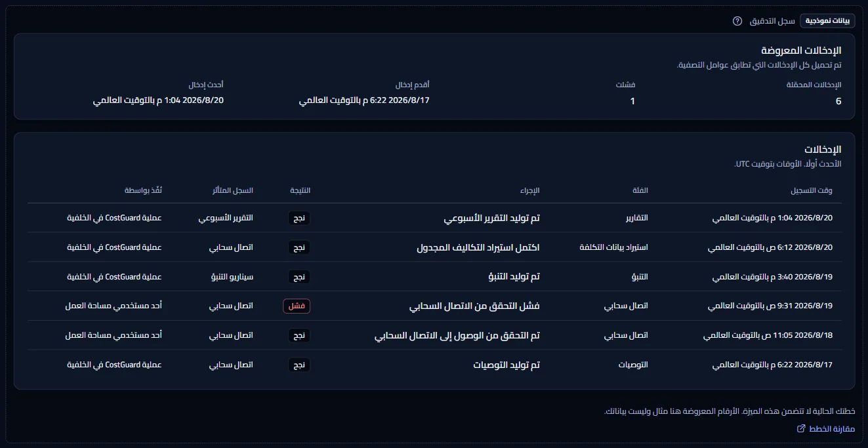Click the affected record التقرير الأسبوعي

226,218
